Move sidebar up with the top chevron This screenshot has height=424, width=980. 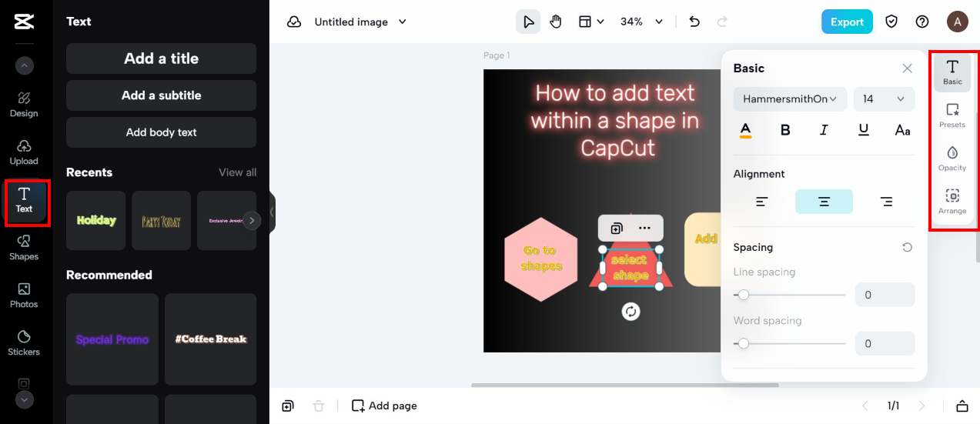[x=24, y=66]
